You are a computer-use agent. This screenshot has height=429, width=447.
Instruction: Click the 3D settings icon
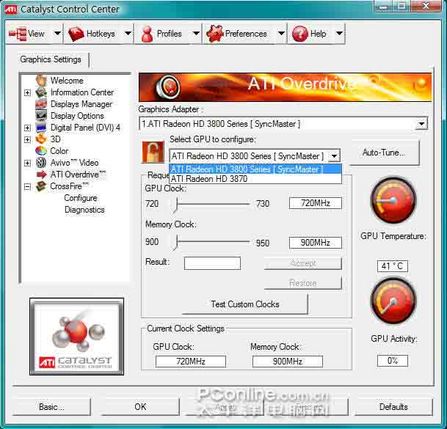(41, 139)
